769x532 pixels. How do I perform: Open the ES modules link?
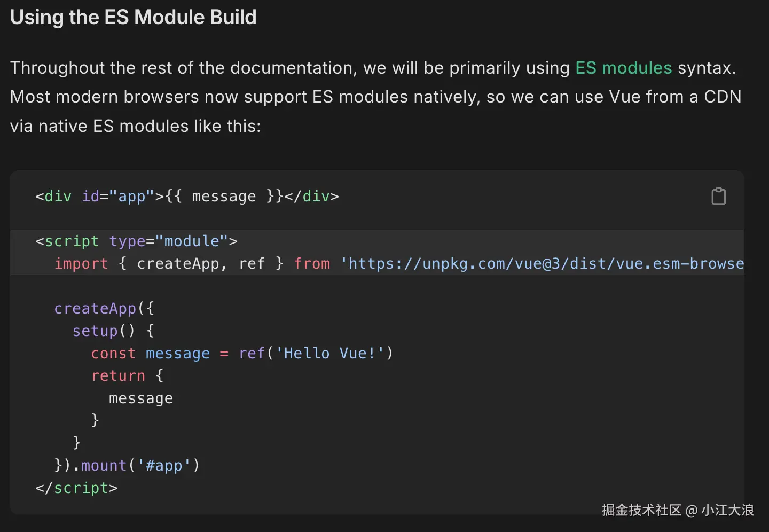[623, 68]
